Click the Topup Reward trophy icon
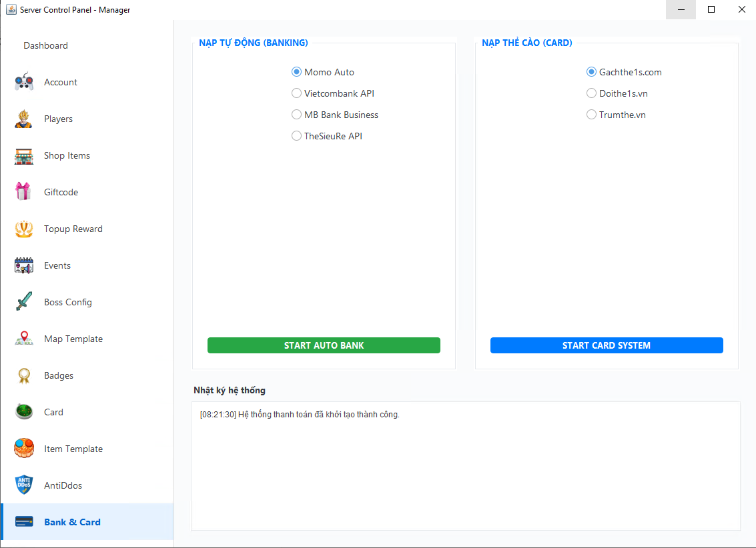Screen dimensions: 756x548 [23, 229]
